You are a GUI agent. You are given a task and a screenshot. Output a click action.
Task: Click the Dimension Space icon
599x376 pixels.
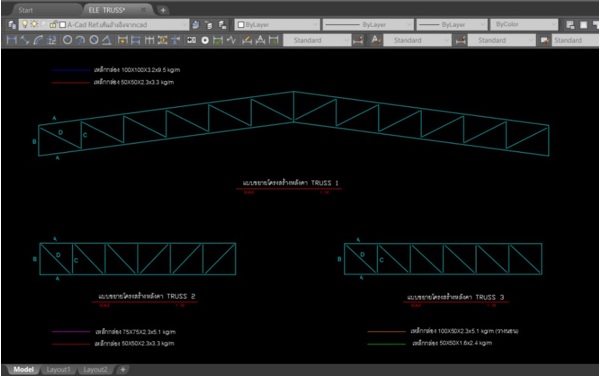[x=162, y=40]
